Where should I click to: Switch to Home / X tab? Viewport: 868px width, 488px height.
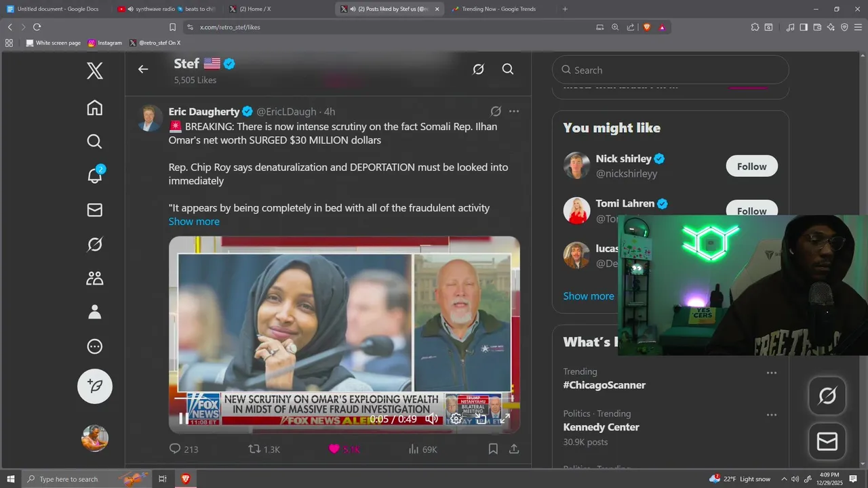(x=278, y=9)
